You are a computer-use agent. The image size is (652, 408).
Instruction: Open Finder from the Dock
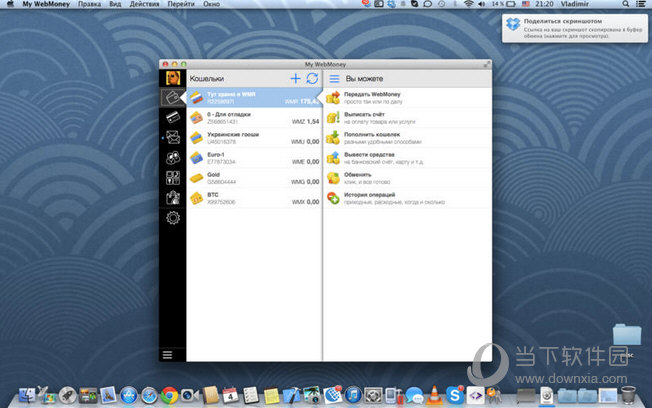(x=27, y=395)
